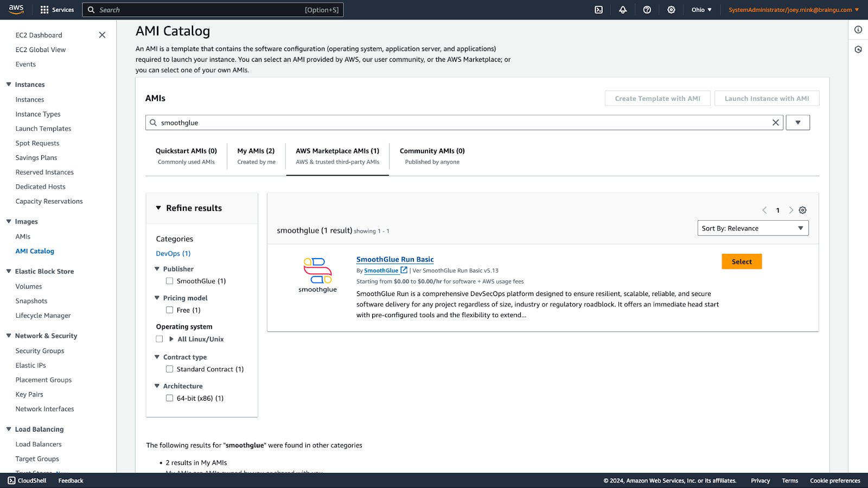Open the Feedback link in footer
Viewport: 868px width, 488px height.
coord(71,480)
